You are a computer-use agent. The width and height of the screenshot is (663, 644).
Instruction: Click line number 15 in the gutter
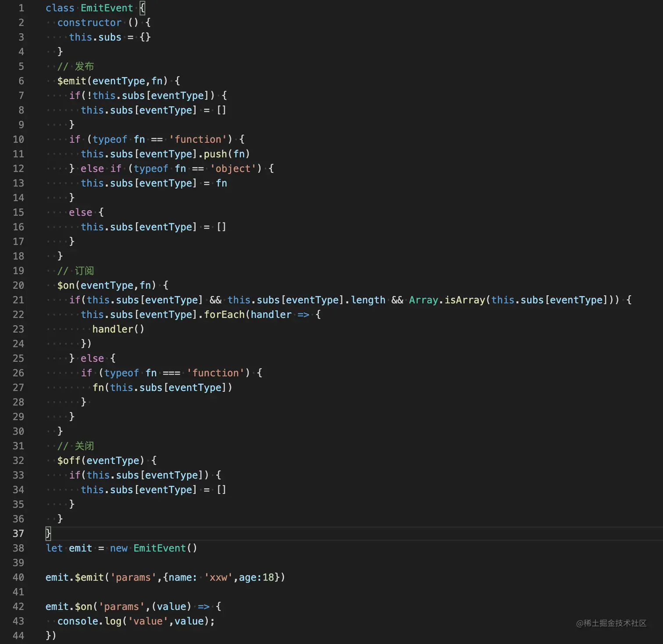tap(18, 212)
